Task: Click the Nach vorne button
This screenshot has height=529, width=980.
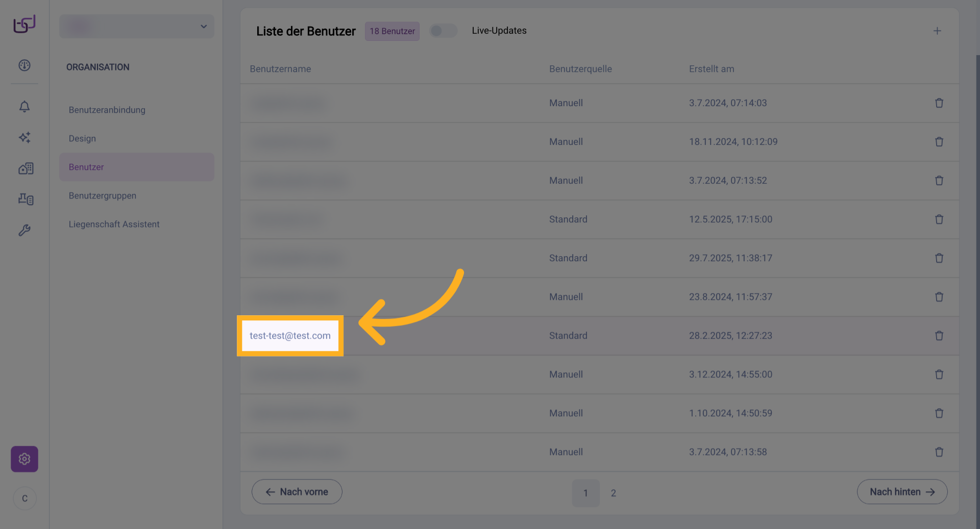Action: pos(297,492)
